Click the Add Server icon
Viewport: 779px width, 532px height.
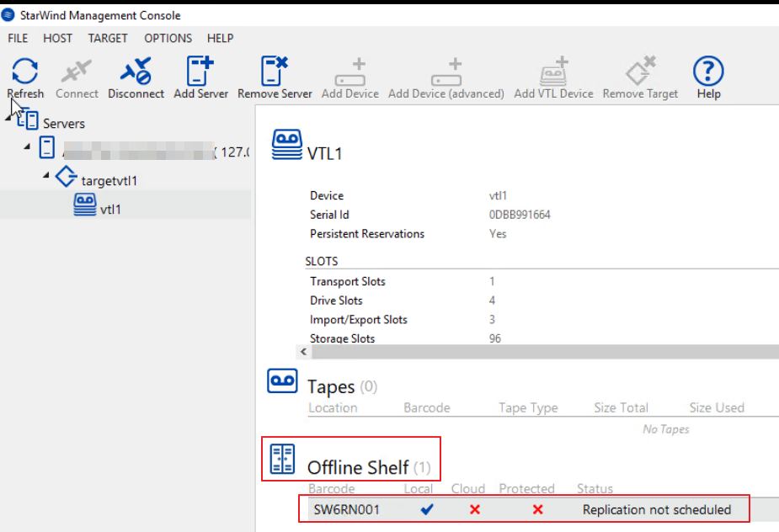point(200,71)
